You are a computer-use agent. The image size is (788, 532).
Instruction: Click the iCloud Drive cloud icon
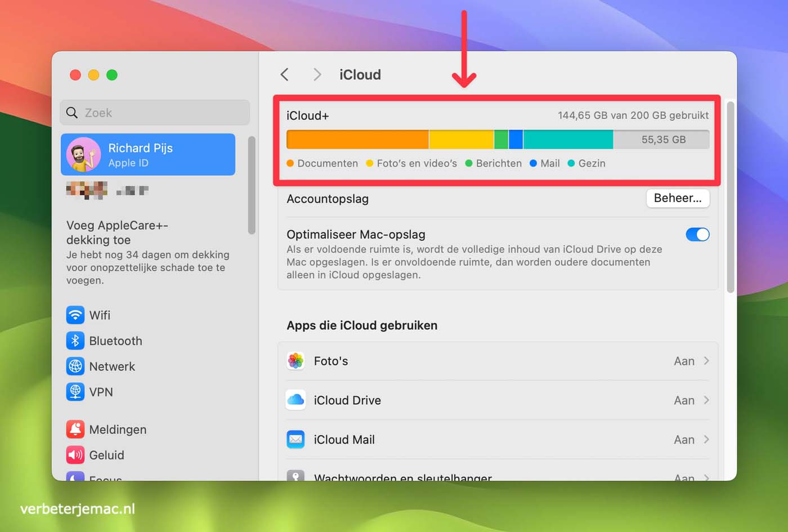(x=295, y=400)
